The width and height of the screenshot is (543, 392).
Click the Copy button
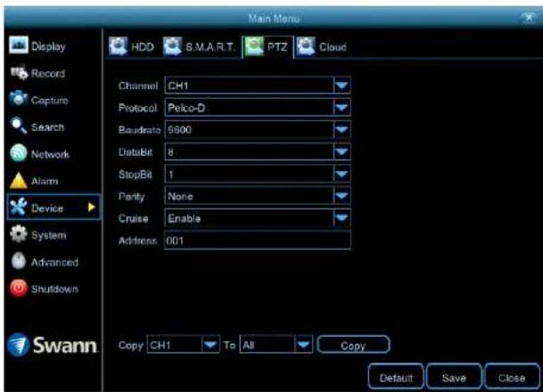coord(354,345)
